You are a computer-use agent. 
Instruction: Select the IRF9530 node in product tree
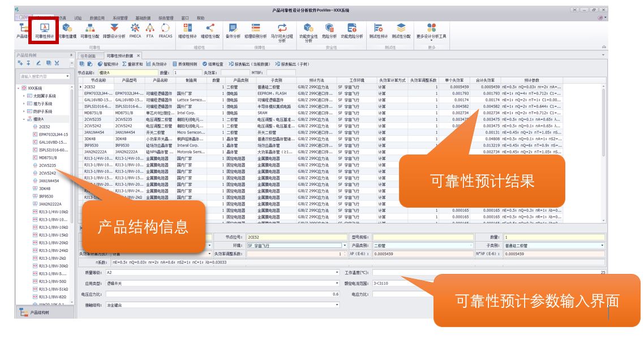point(46,196)
